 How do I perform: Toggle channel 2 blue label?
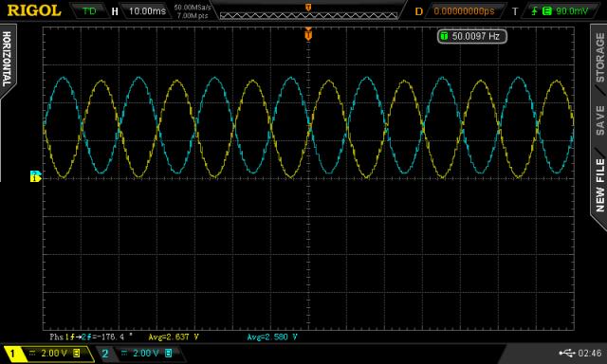105,353
